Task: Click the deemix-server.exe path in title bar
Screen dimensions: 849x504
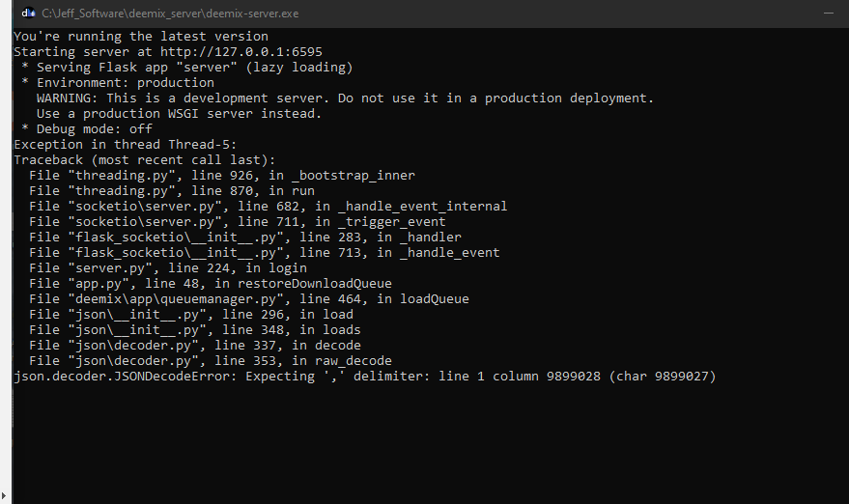Action: click(x=170, y=14)
